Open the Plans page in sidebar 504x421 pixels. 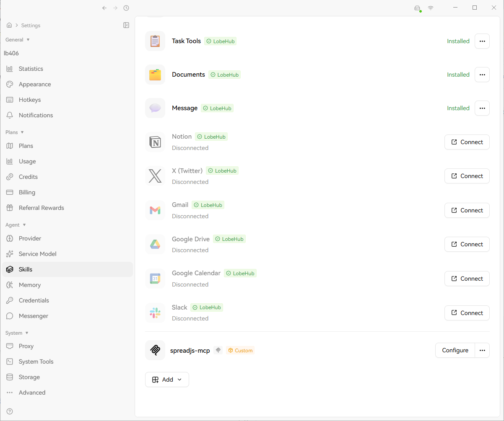coord(67,146)
